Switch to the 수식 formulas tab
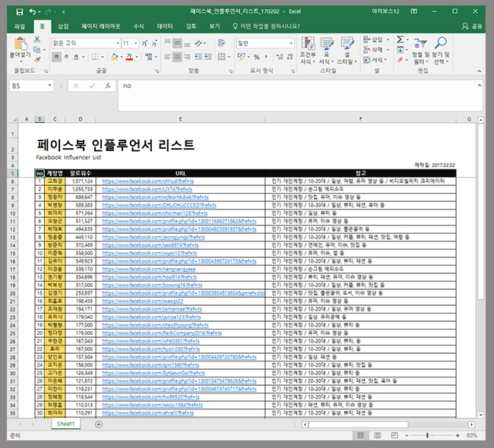494x448 pixels. coord(138,26)
